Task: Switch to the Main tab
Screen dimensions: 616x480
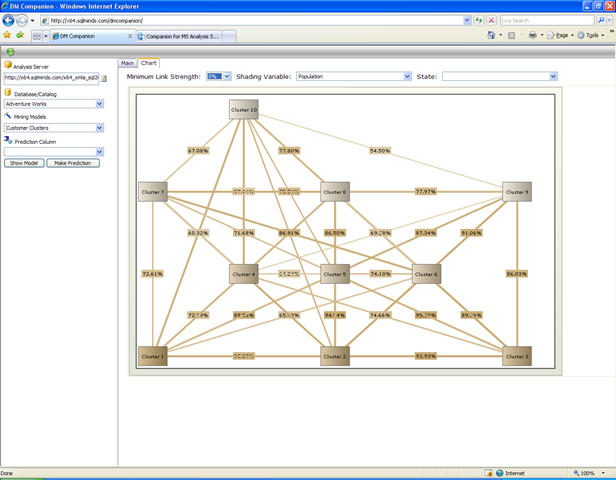Action: click(x=127, y=63)
